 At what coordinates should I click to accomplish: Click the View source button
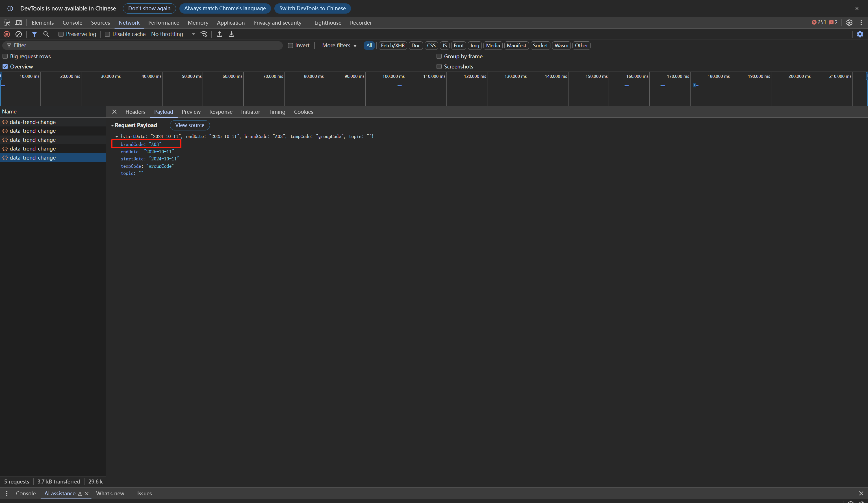189,125
